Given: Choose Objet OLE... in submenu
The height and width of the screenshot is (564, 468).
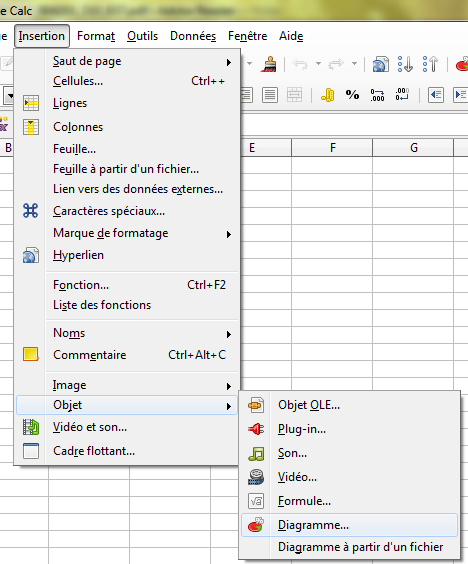Looking at the screenshot, I should 349,405.
